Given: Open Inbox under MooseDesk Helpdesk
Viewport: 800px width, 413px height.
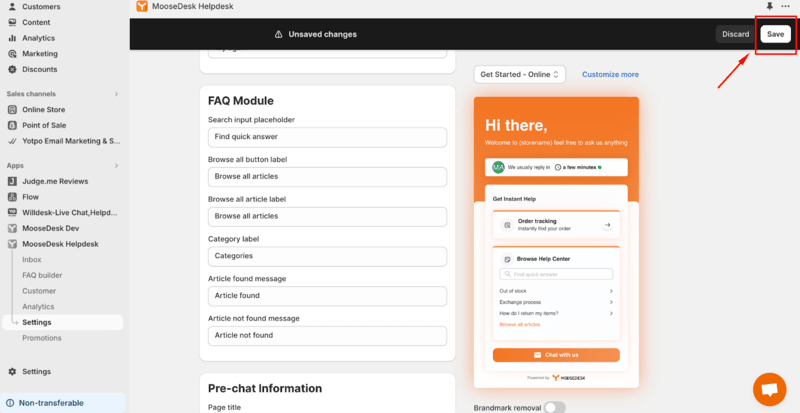Looking at the screenshot, I should click(32, 259).
